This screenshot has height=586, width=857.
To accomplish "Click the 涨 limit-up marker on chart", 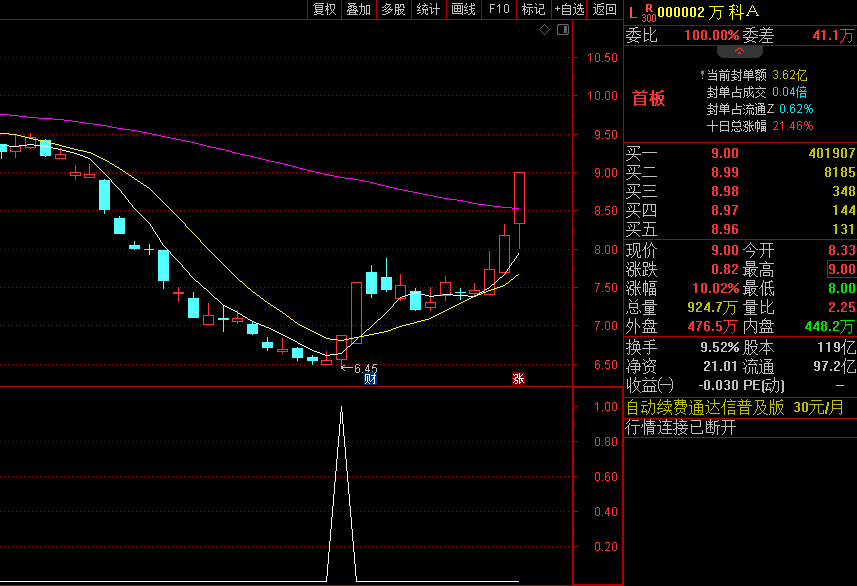I will click(518, 379).
